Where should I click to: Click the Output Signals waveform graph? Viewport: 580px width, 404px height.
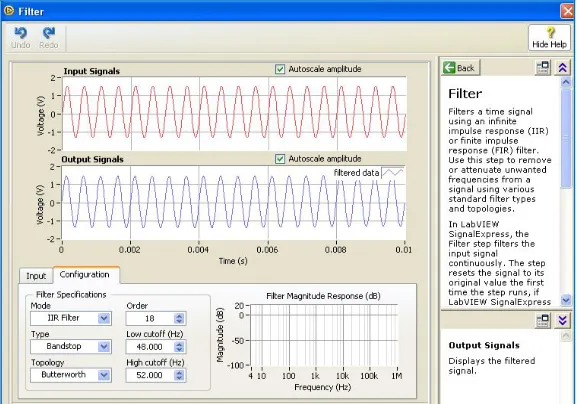(234, 203)
